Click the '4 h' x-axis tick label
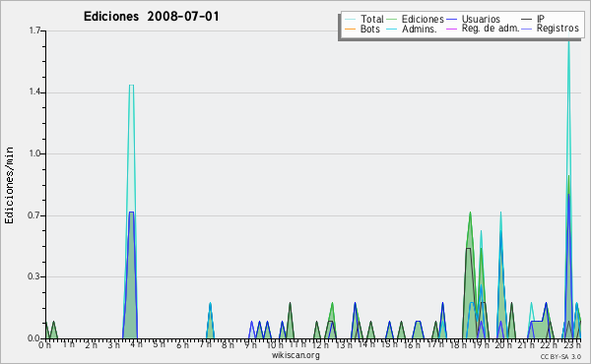The height and width of the screenshot is (364, 591). click(137, 344)
